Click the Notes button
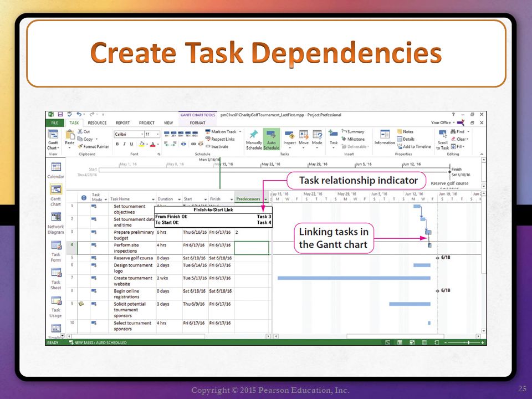532x399 pixels. 406,132
